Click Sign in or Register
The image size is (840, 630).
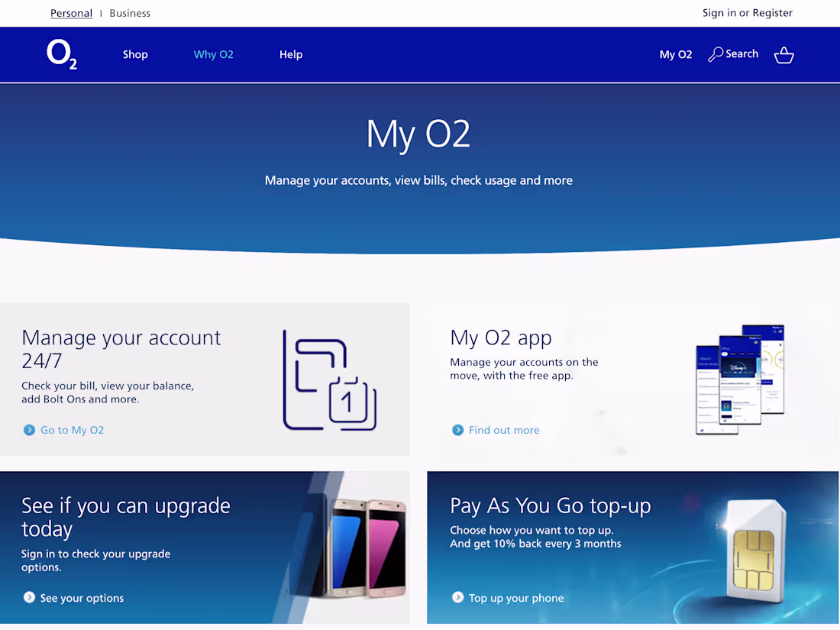747,13
